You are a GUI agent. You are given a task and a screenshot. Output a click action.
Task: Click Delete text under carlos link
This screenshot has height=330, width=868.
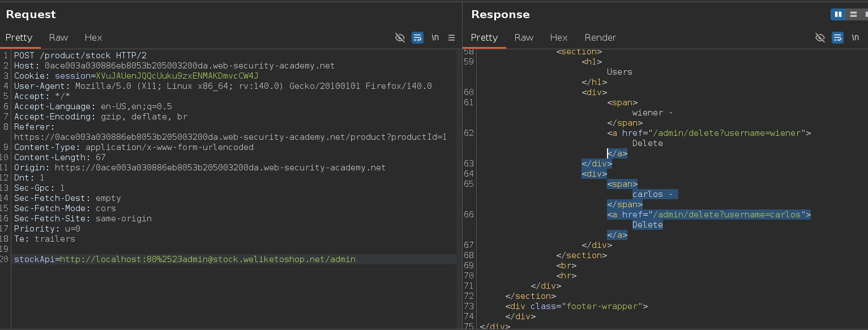[648, 225]
